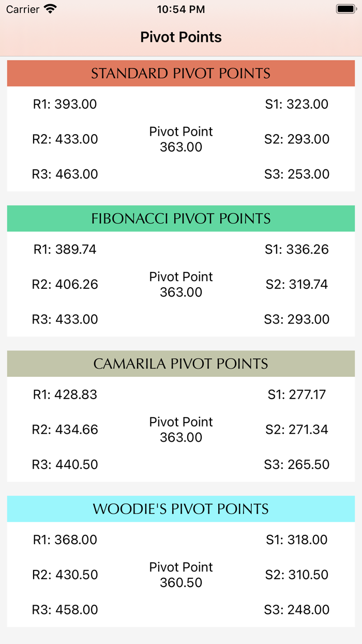Select S1: 336.26 in Fibonacci Pivot Points

(296, 249)
